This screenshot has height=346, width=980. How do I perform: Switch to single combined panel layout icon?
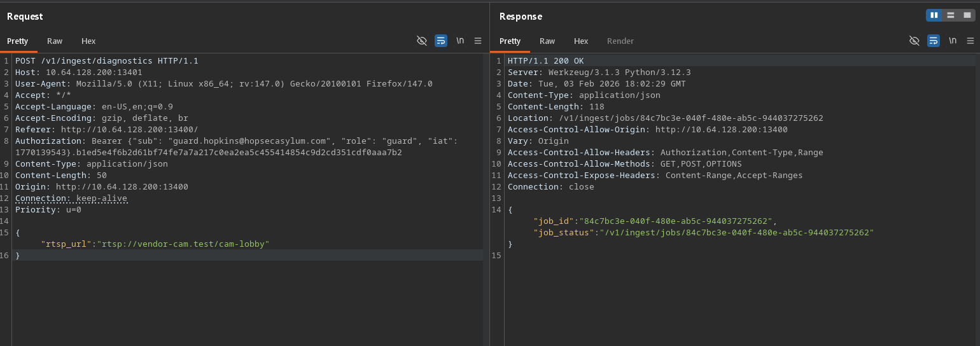pyautogui.click(x=966, y=15)
